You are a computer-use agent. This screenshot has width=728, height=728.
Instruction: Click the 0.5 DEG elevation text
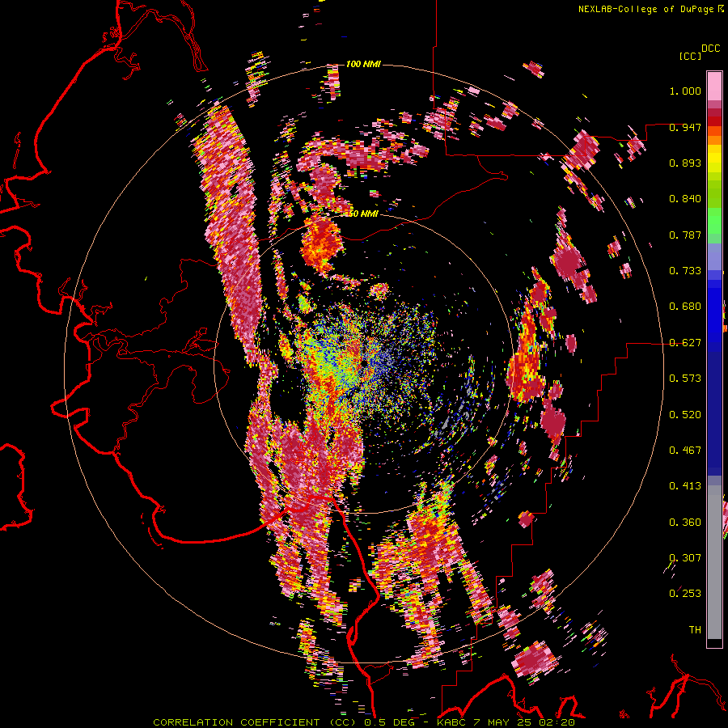click(390, 722)
